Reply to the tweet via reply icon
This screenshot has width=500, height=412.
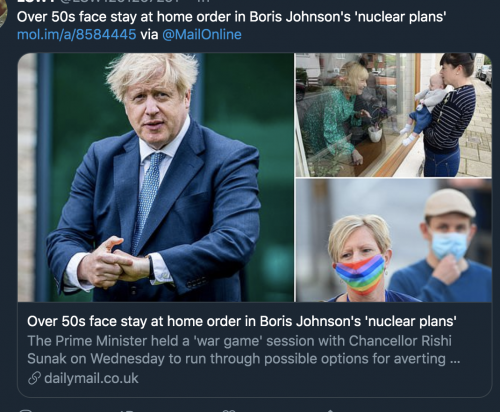(x=25, y=411)
